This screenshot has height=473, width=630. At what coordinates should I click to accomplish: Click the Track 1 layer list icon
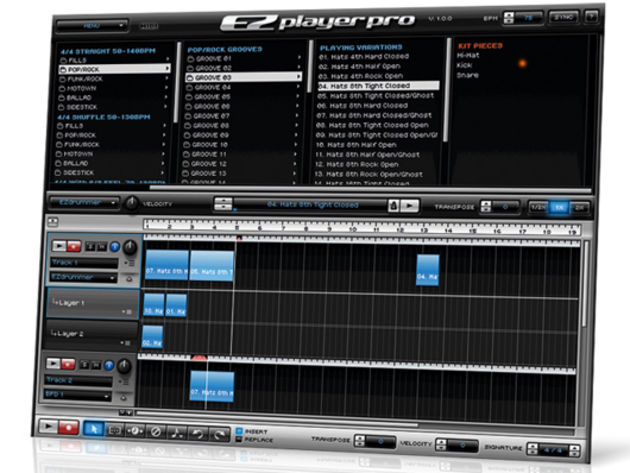[130, 263]
